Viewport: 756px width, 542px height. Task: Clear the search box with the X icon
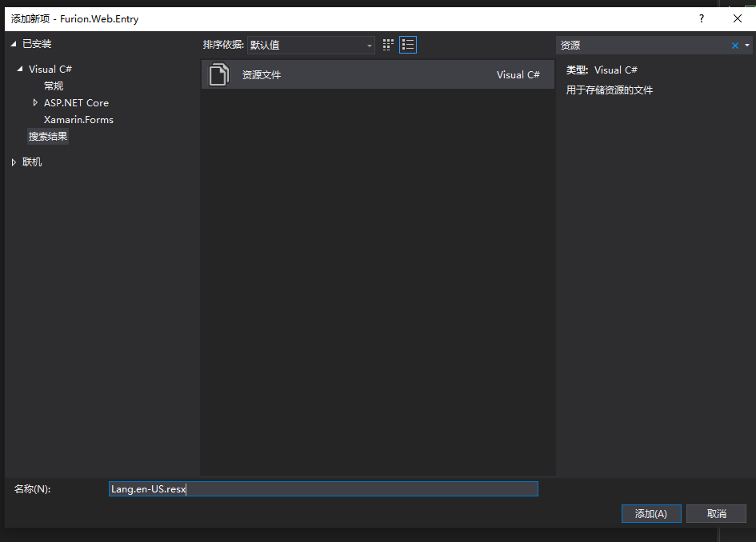[735, 46]
